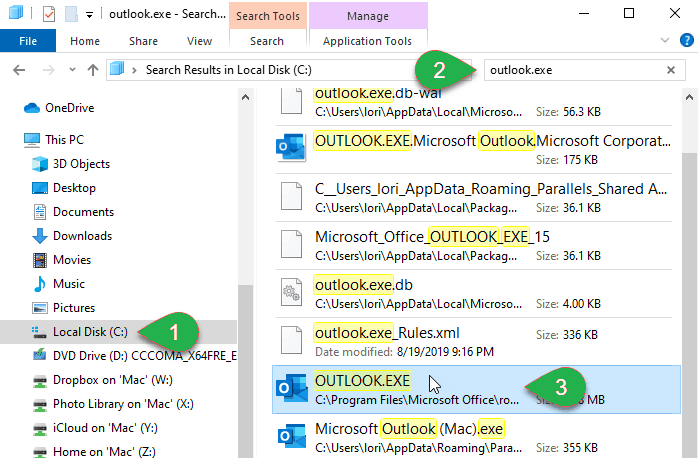Image resolution: width=698 pixels, height=458 pixels.
Task: Click the Movies film strip icon
Action: [40, 260]
